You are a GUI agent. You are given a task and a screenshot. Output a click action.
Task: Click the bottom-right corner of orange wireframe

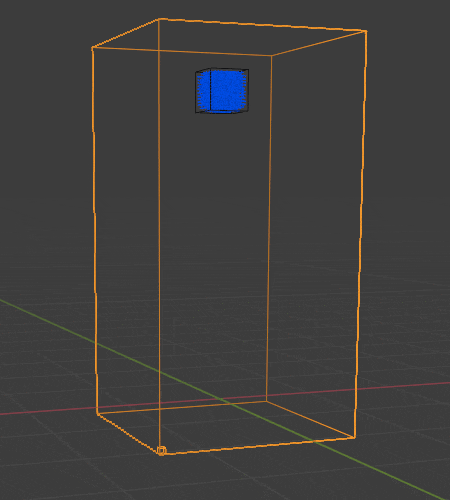click(x=354, y=437)
